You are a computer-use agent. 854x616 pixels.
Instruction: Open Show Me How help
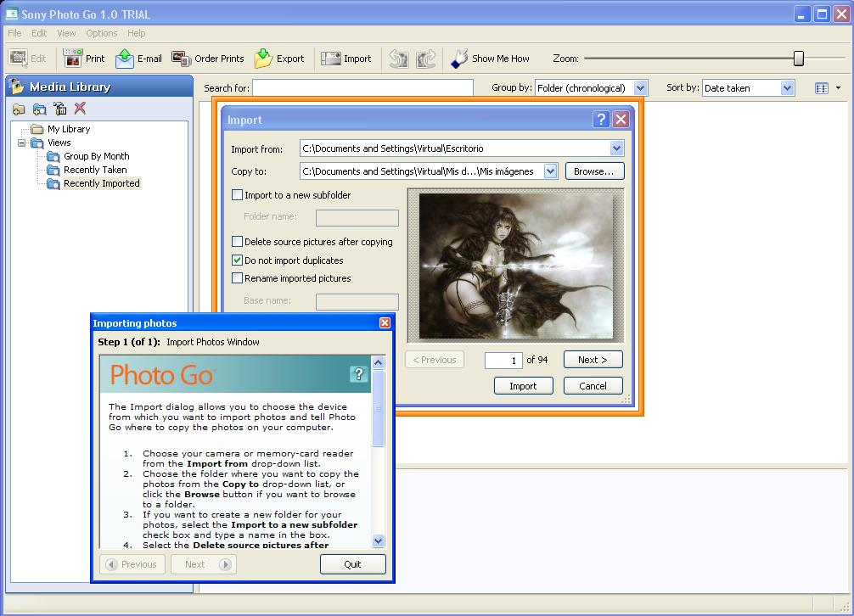tap(490, 59)
